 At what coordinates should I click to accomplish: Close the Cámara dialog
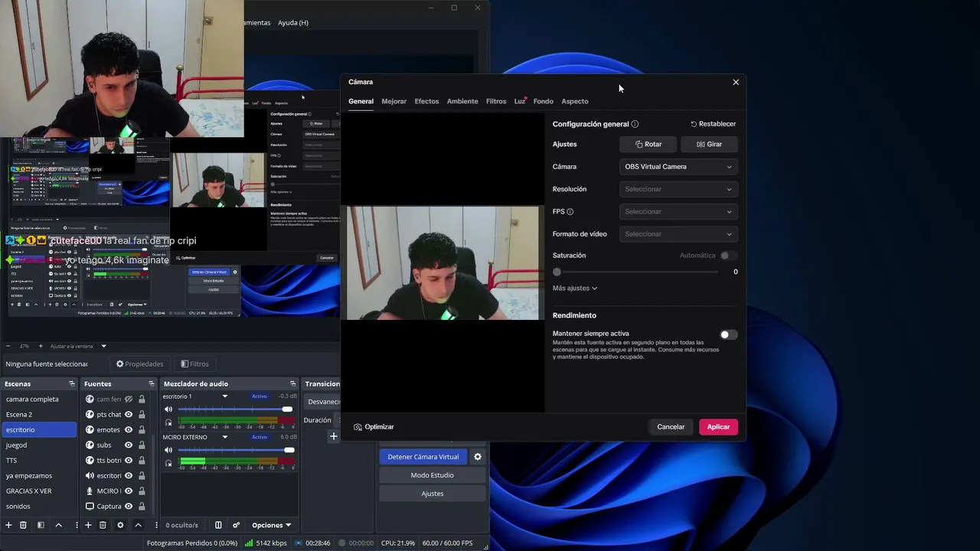coord(736,82)
